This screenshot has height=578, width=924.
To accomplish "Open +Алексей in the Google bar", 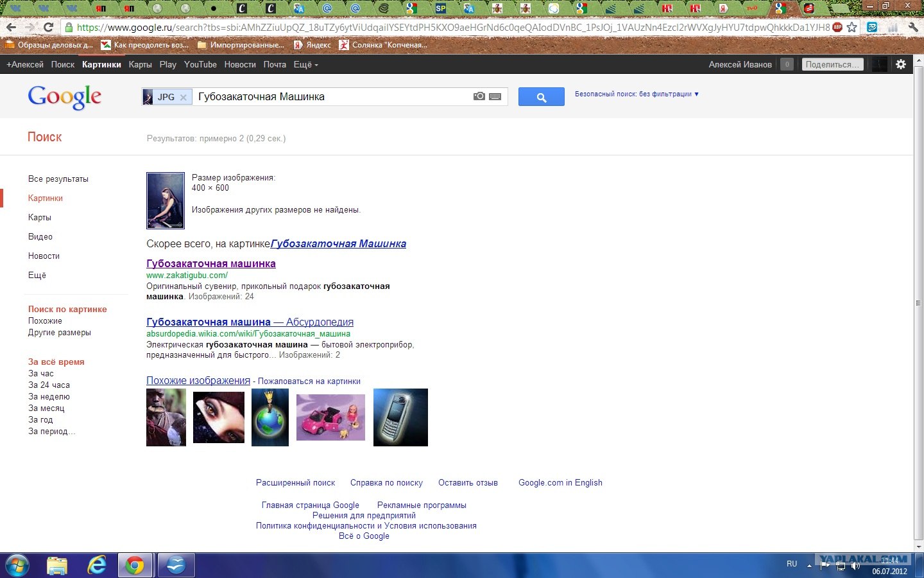I will point(25,64).
